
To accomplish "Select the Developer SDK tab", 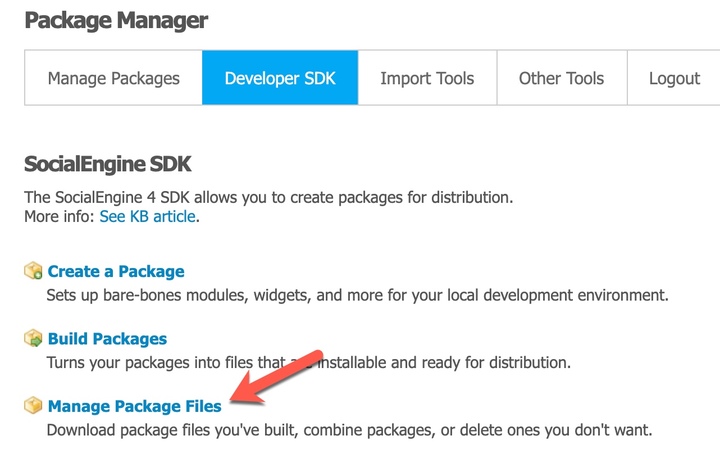I will coord(280,78).
